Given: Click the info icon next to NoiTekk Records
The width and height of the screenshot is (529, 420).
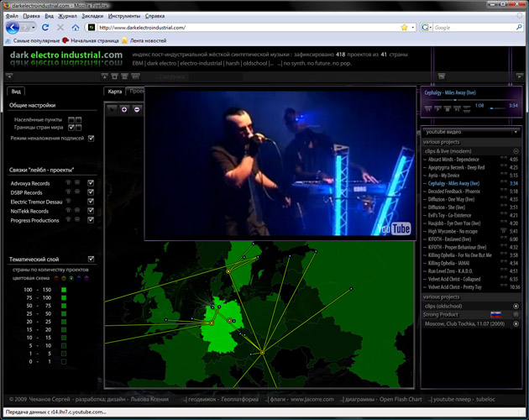Looking at the screenshot, I should point(69,210).
